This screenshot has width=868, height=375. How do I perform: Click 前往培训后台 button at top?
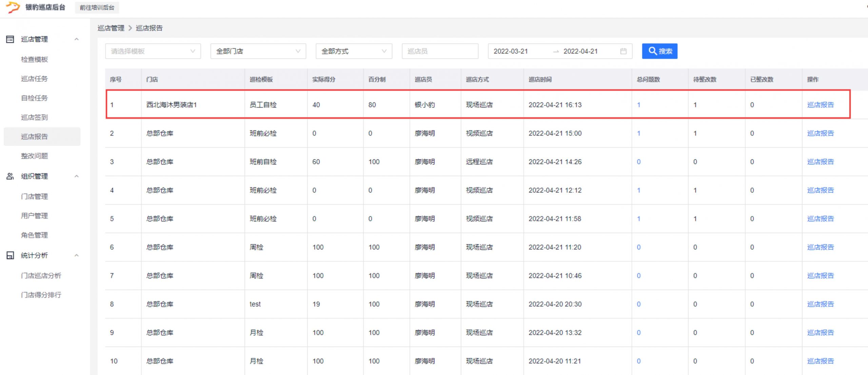coord(97,7)
